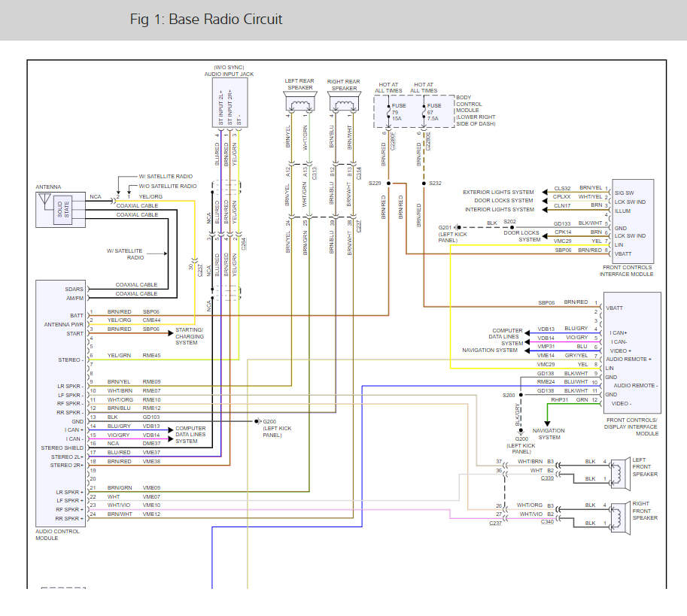Click the right rear speaker symbol
The image size is (687, 616).
coord(344,102)
